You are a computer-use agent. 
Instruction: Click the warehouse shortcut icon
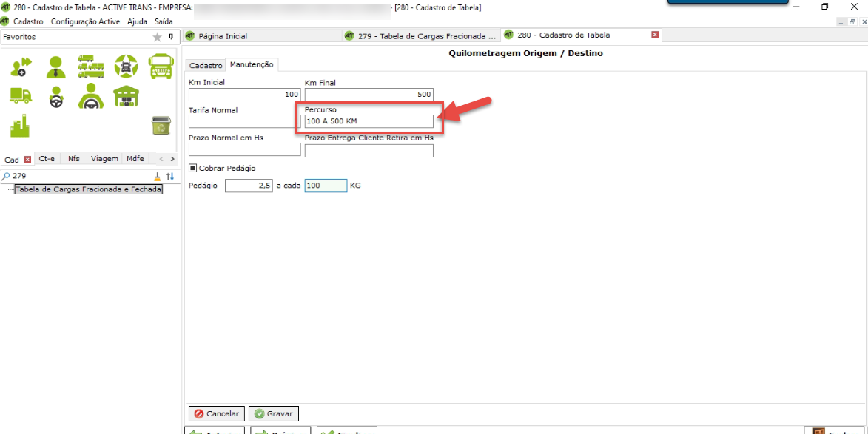126,96
